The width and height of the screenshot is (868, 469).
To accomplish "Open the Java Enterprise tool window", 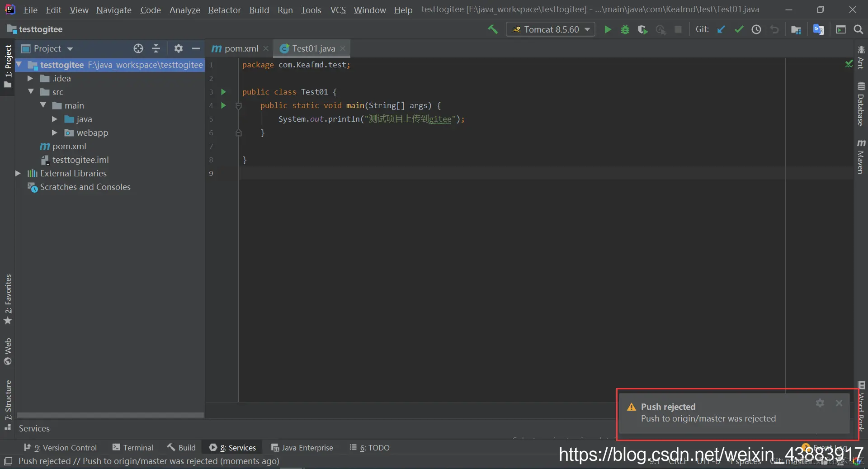I will 302,447.
